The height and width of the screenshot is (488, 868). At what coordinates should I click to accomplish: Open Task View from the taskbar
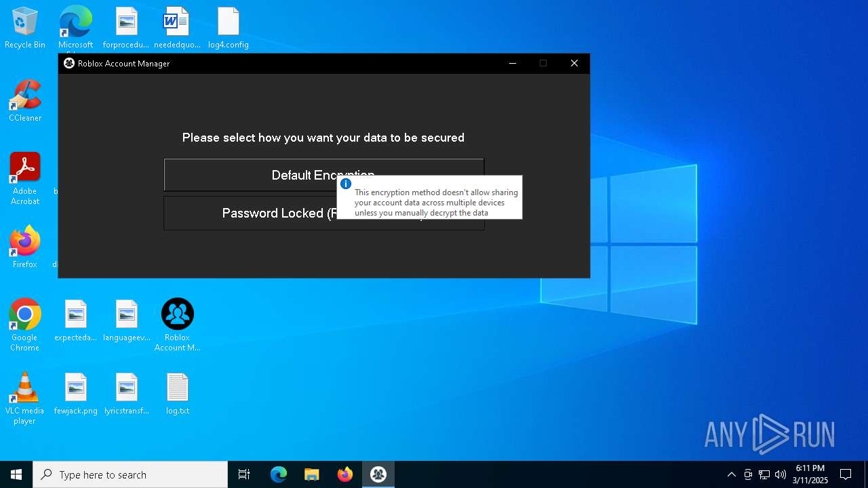point(244,474)
